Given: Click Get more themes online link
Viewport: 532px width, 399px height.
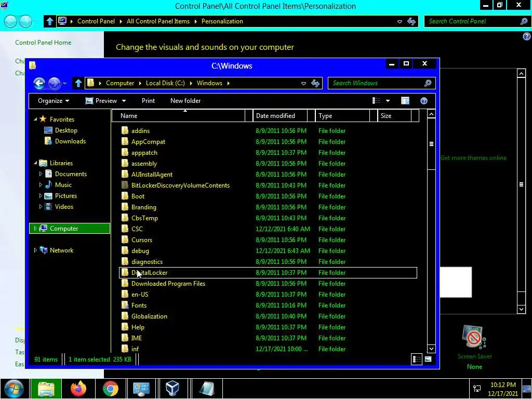Looking at the screenshot, I should pyautogui.click(x=473, y=158).
